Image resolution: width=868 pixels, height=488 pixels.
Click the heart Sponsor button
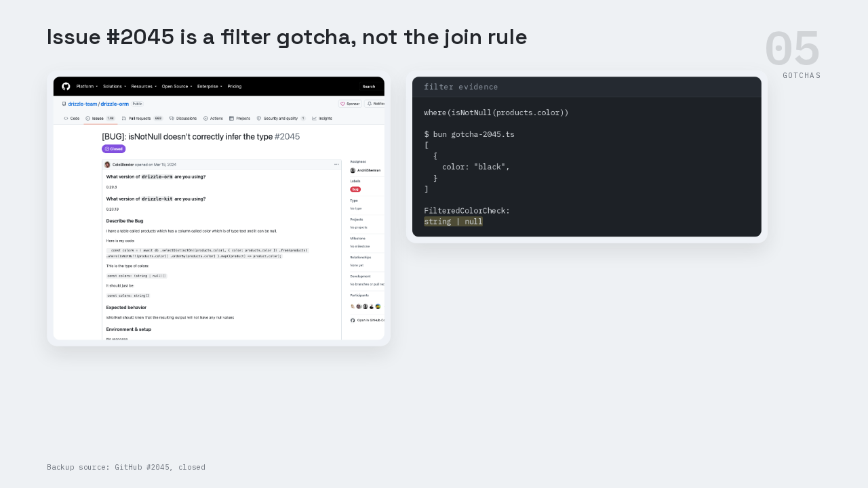[x=350, y=104]
